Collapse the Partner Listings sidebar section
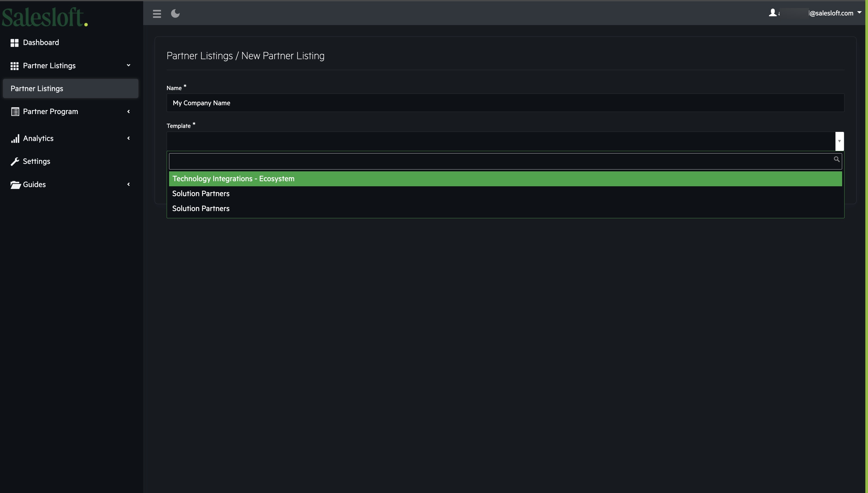The height and width of the screenshot is (493, 868). [x=129, y=65]
